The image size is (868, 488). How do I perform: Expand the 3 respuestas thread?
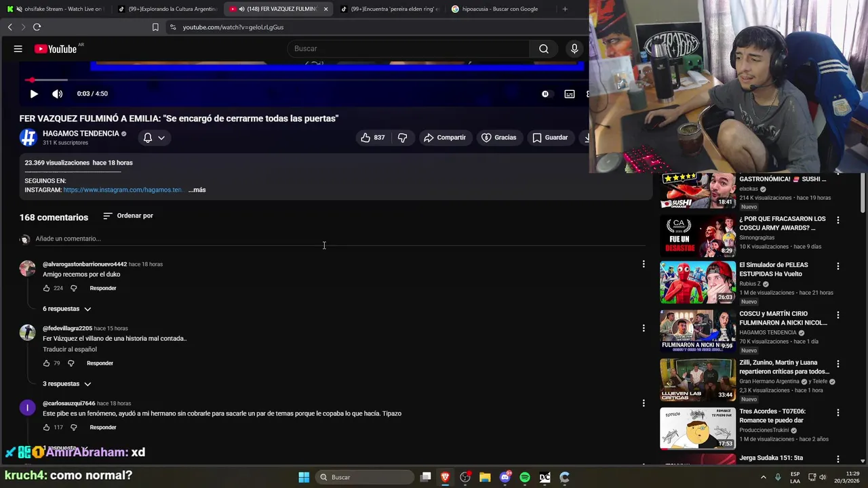click(66, 384)
